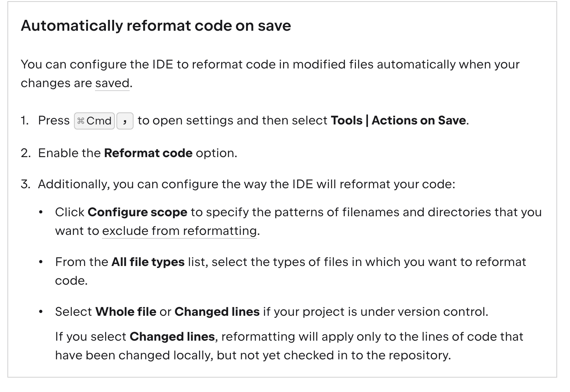Click "Changed lines" in the "If you select" sentence
The image size is (570, 392).
[x=172, y=337]
